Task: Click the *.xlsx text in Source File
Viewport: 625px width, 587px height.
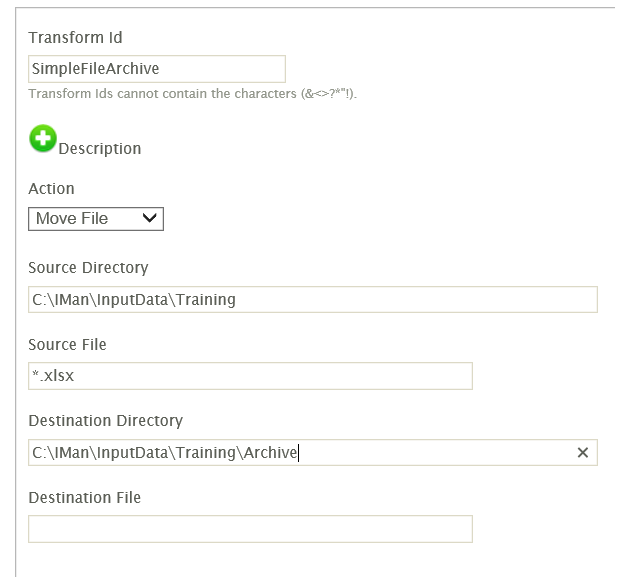Action: point(53,376)
